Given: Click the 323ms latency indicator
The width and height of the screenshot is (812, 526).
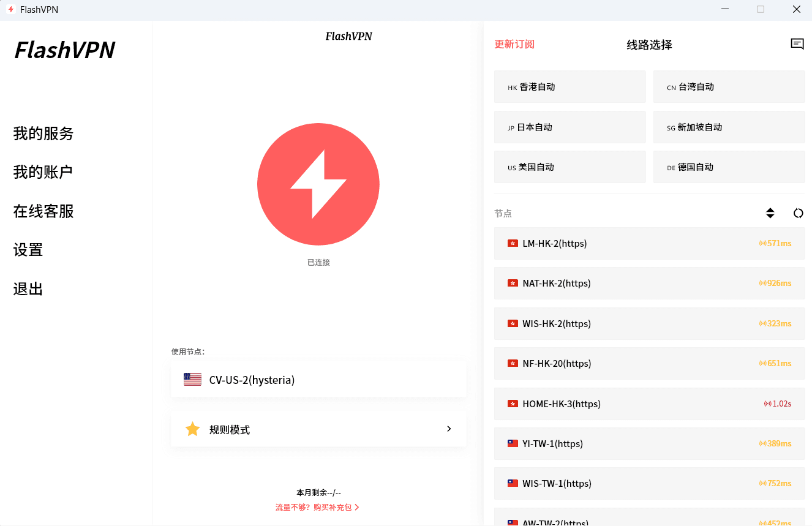Looking at the screenshot, I should click(775, 323).
